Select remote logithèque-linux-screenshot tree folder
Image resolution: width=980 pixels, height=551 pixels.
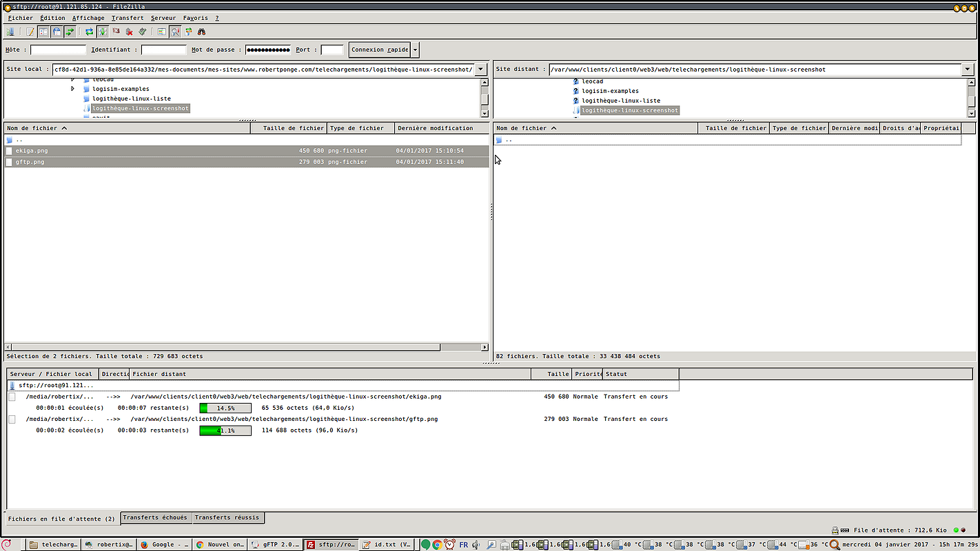(x=630, y=110)
